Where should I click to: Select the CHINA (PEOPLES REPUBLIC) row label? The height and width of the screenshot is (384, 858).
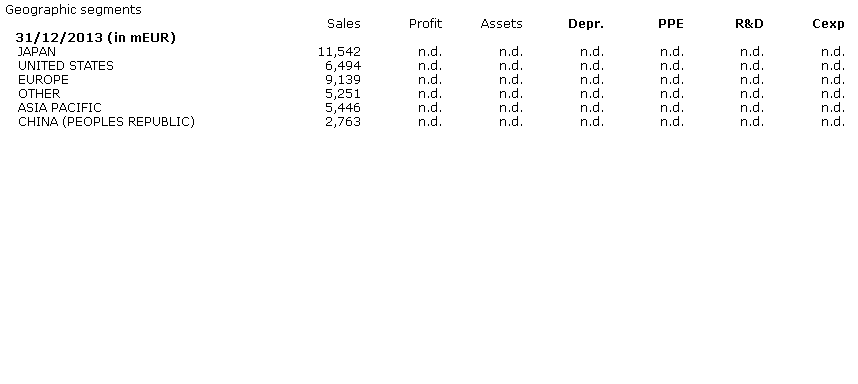tap(106, 121)
